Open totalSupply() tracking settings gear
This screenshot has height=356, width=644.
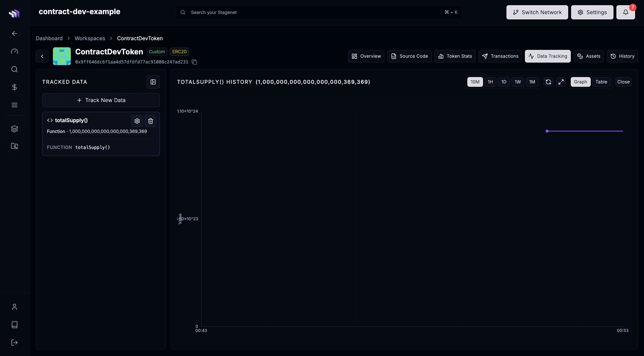pos(137,121)
